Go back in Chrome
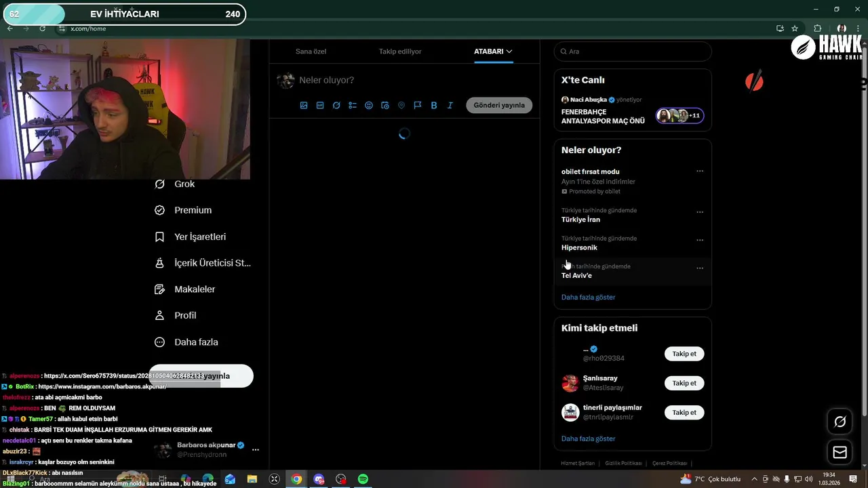 [9, 28]
